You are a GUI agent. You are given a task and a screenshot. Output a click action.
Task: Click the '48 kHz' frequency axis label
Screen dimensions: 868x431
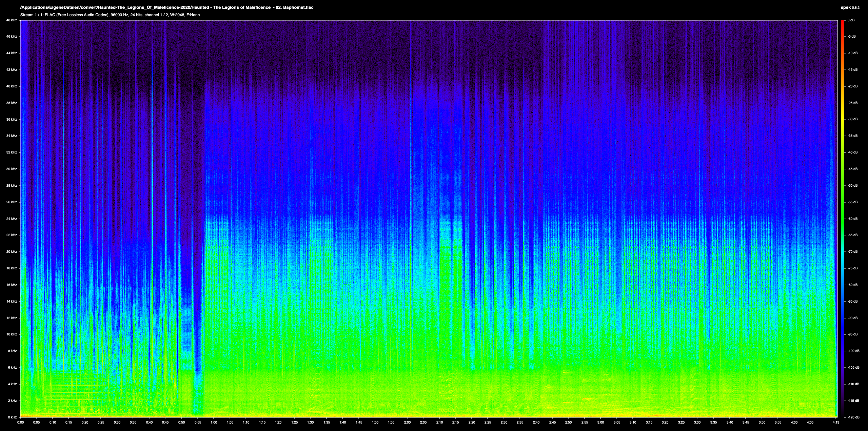coord(11,20)
